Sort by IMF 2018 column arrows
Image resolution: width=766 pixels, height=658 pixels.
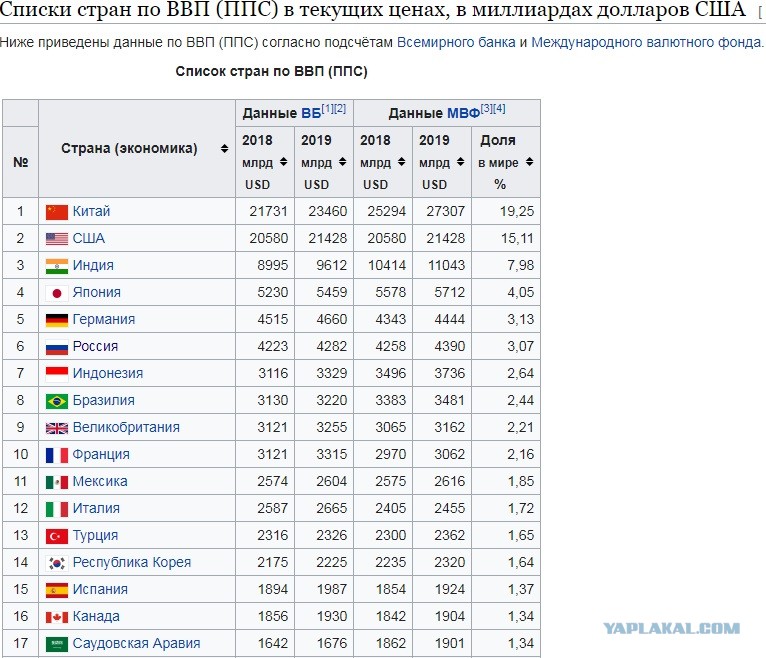tap(401, 162)
